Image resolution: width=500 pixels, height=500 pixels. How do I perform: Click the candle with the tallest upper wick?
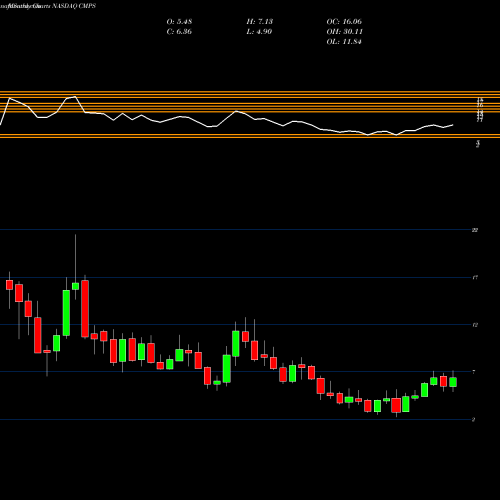75,286
